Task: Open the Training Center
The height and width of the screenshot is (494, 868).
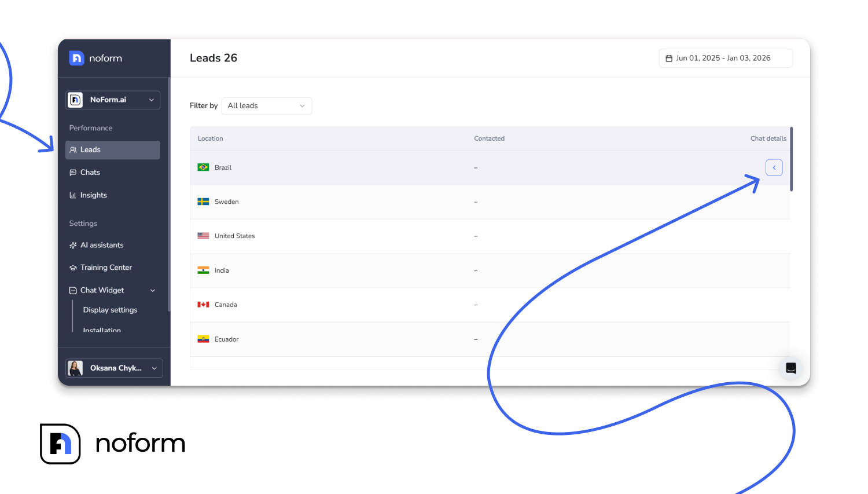Action: [x=106, y=267]
